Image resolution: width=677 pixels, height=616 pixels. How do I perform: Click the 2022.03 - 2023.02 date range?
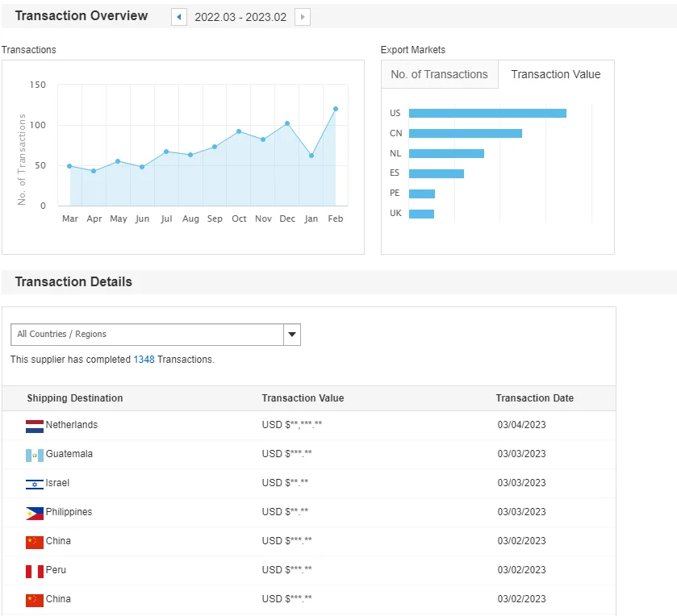240,17
